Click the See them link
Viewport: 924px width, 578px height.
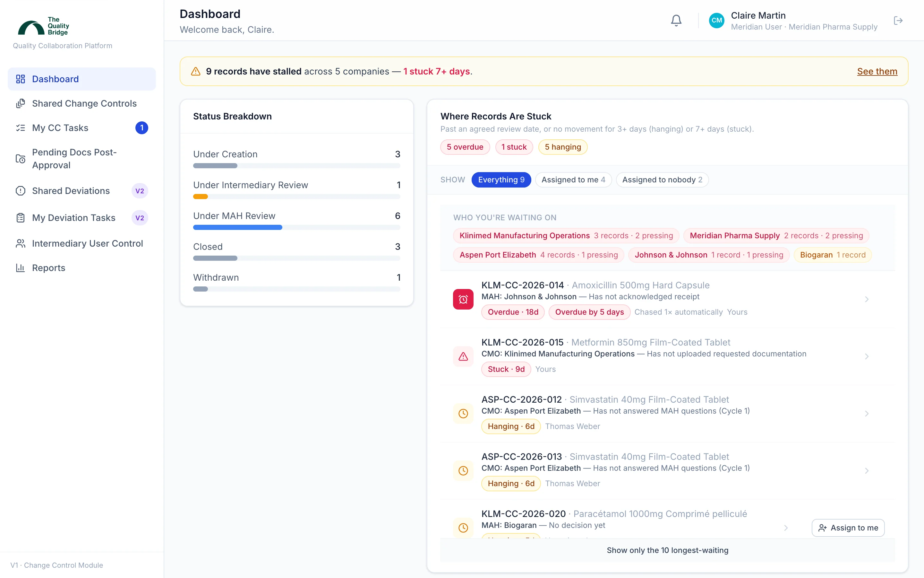877,72
